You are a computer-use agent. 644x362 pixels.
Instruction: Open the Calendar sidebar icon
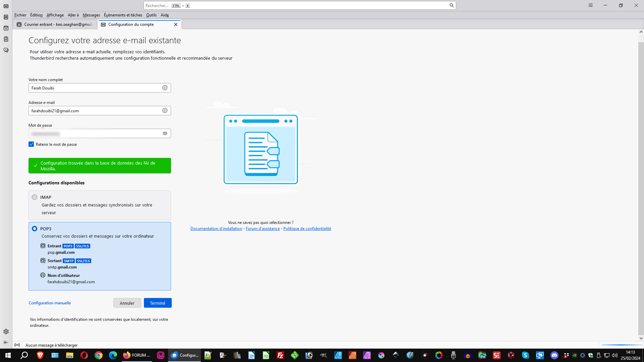(6, 28)
